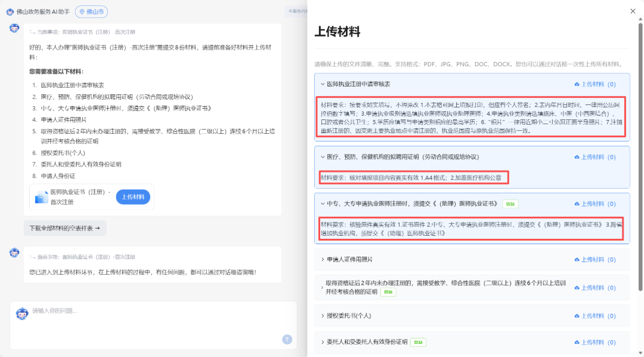Click the 医师执业证书 document file icon

tap(42, 197)
